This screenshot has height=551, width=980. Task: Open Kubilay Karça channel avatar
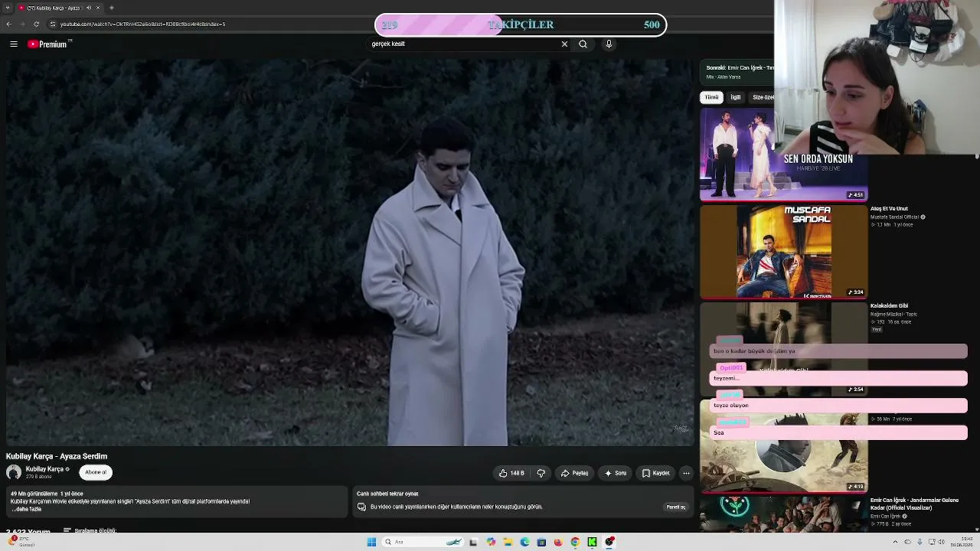pos(14,473)
